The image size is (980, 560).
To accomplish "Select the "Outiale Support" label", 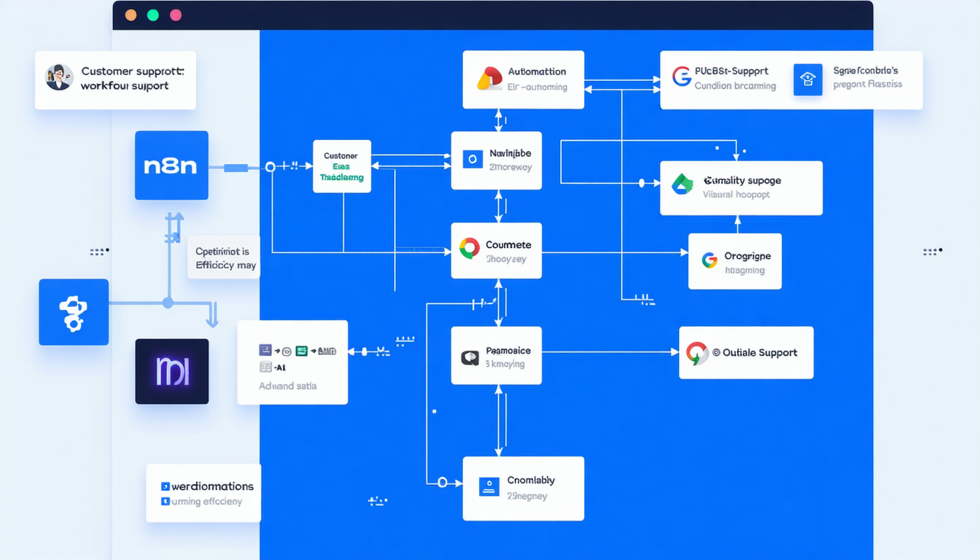I will 761,353.
